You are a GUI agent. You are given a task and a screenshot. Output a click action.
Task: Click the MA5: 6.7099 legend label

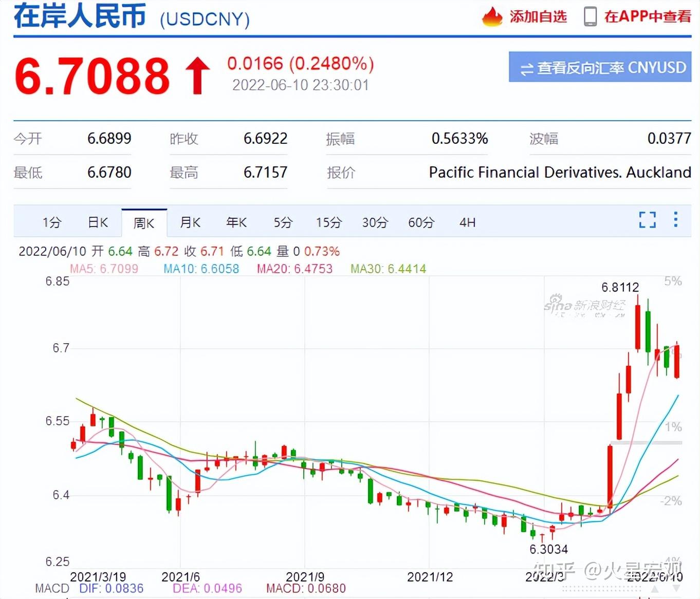coord(104,269)
